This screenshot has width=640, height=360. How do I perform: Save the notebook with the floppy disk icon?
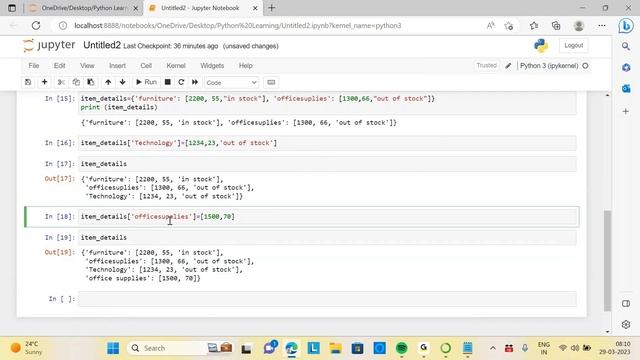pyautogui.click(x=28, y=82)
